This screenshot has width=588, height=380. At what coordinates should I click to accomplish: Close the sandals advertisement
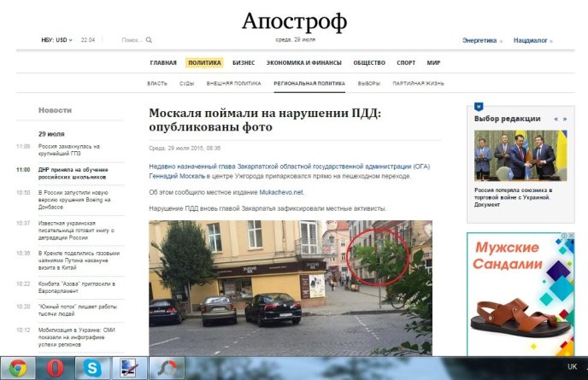(571, 236)
